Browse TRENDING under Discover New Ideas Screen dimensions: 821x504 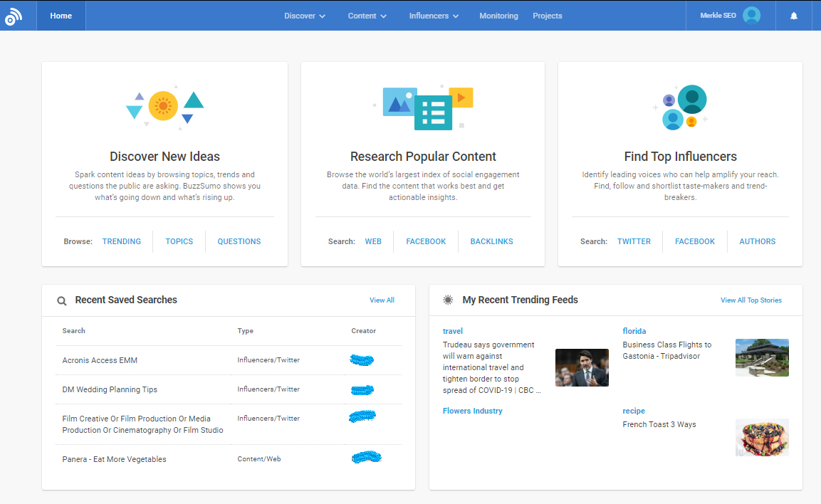click(122, 241)
